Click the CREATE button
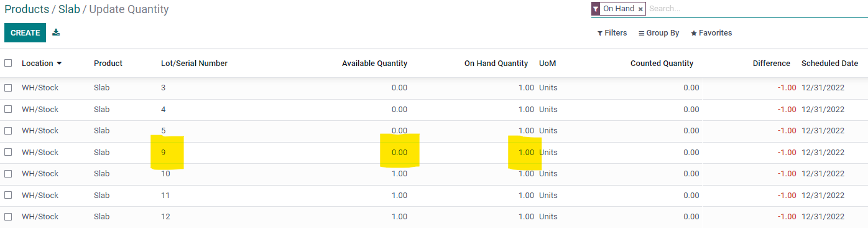The height and width of the screenshot is (228, 868). [x=25, y=33]
